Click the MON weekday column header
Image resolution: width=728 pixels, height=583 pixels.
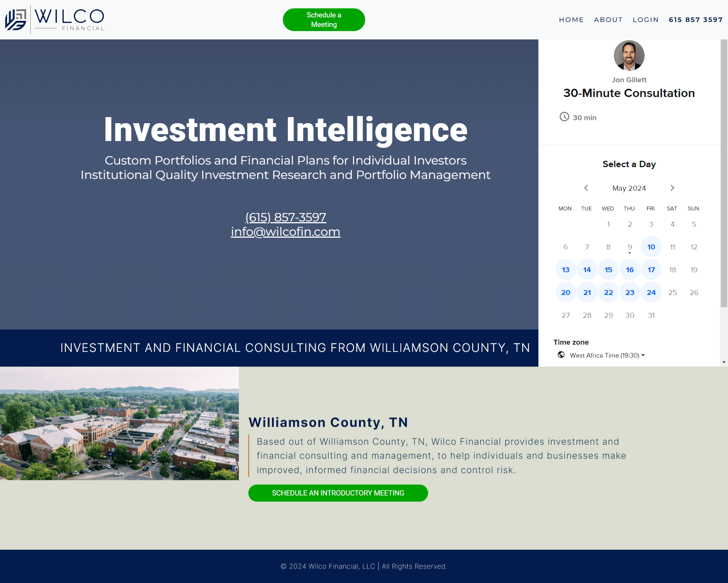565,208
